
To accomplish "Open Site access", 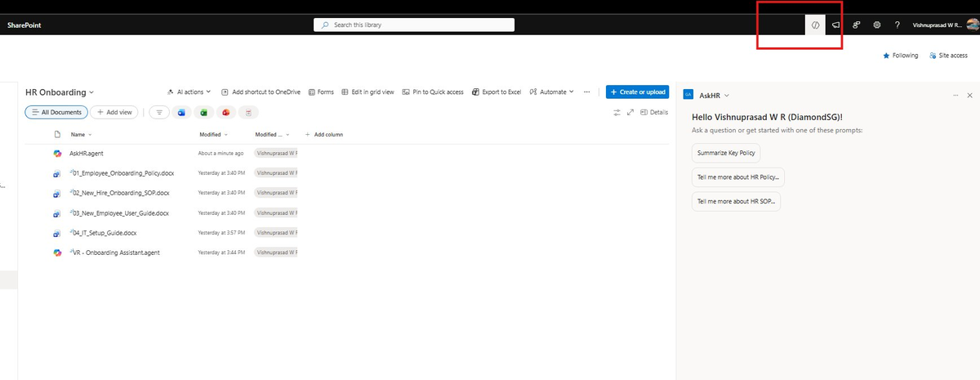I will click(x=948, y=56).
